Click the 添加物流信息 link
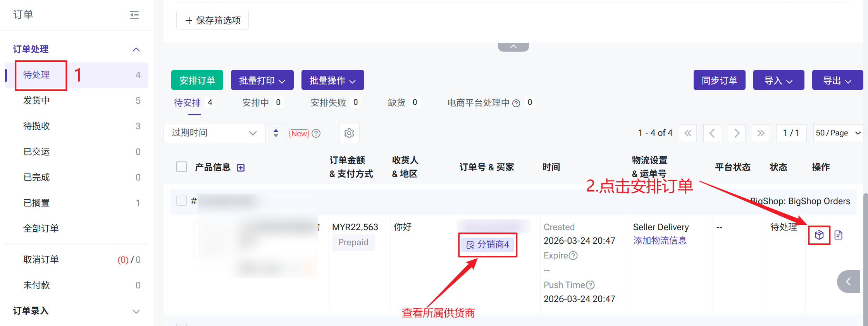 pyautogui.click(x=660, y=241)
